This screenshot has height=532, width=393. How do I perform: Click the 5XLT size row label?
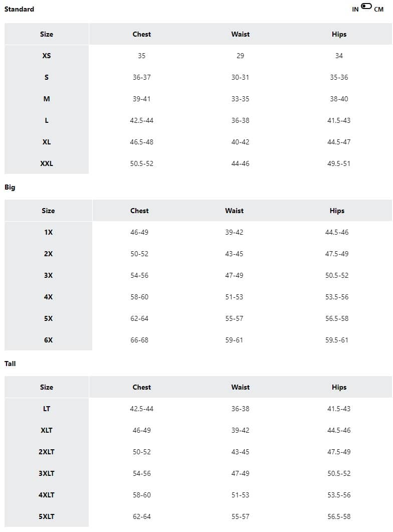point(47,516)
